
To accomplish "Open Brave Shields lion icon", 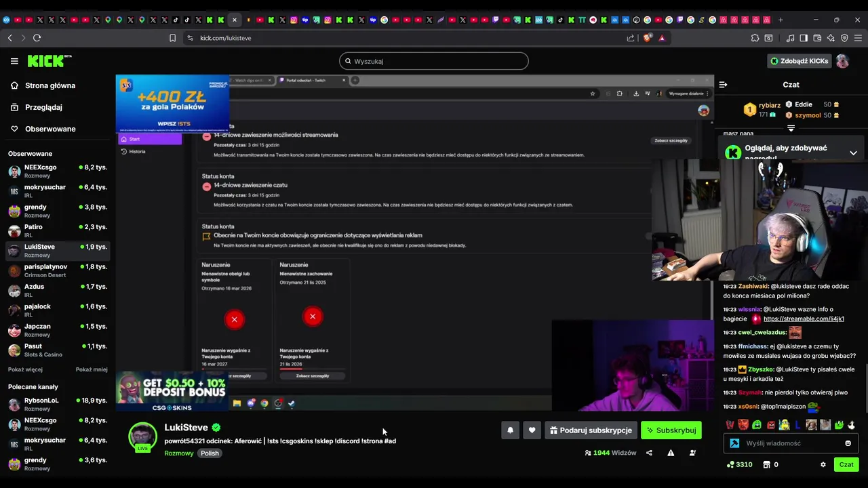I will [x=647, y=38].
